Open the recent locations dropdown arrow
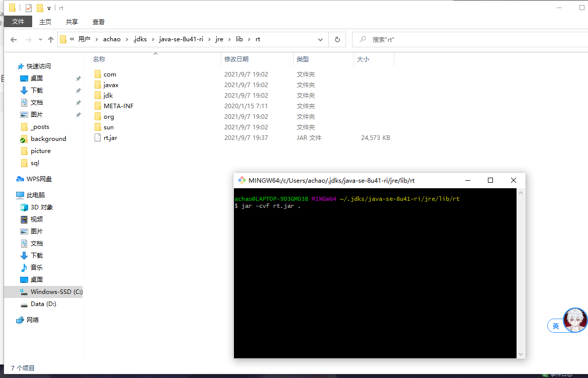 [x=40, y=40]
